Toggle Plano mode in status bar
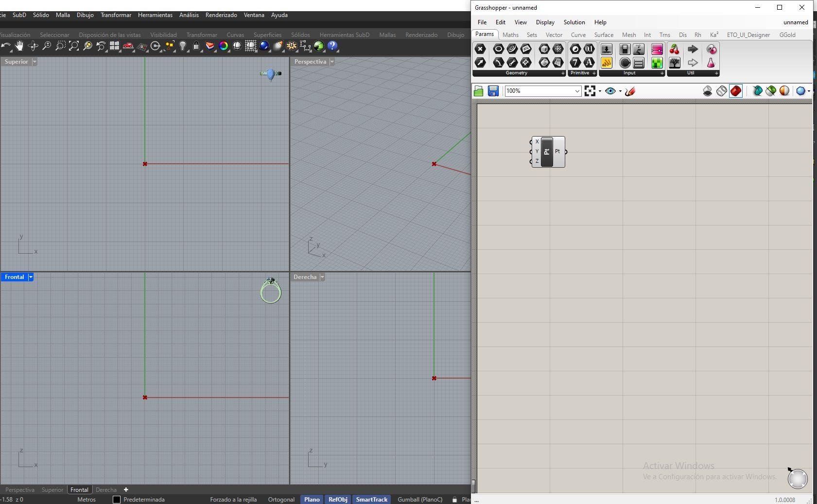Screen dimensions: 817x504 coord(312,499)
